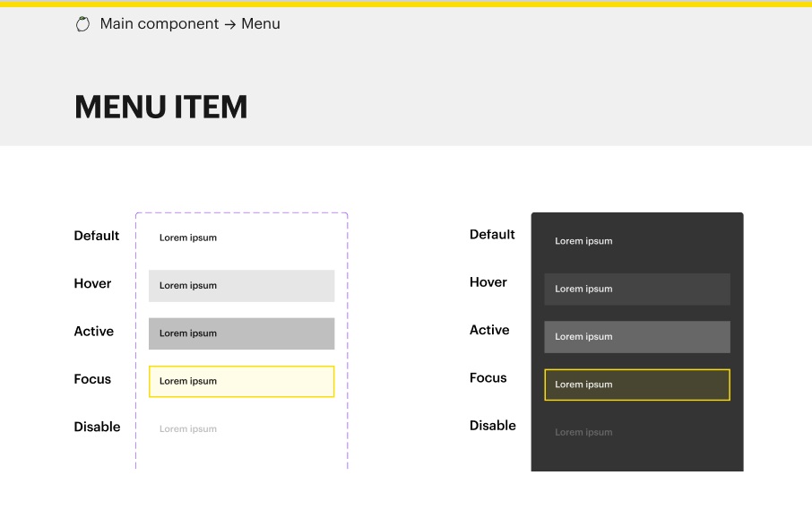Click the Focus label beside light menu
Image resolution: width=812 pixels, height=510 pixels.
(x=92, y=379)
